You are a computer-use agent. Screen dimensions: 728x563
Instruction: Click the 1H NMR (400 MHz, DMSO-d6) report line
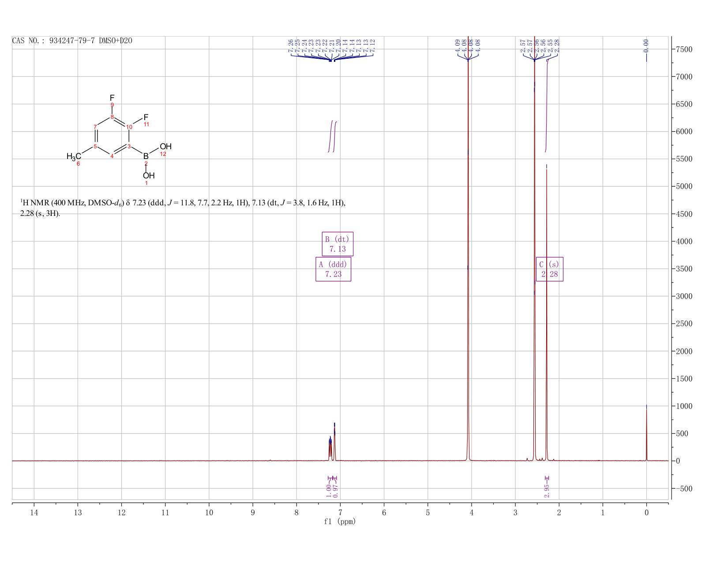pyautogui.click(x=183, y=203)
